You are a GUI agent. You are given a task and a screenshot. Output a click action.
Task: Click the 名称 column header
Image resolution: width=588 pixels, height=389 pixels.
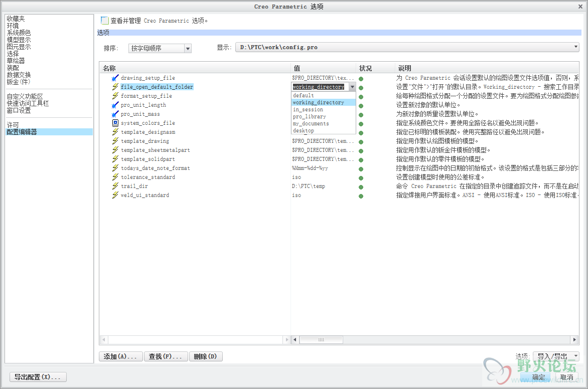tap(195, 68)
